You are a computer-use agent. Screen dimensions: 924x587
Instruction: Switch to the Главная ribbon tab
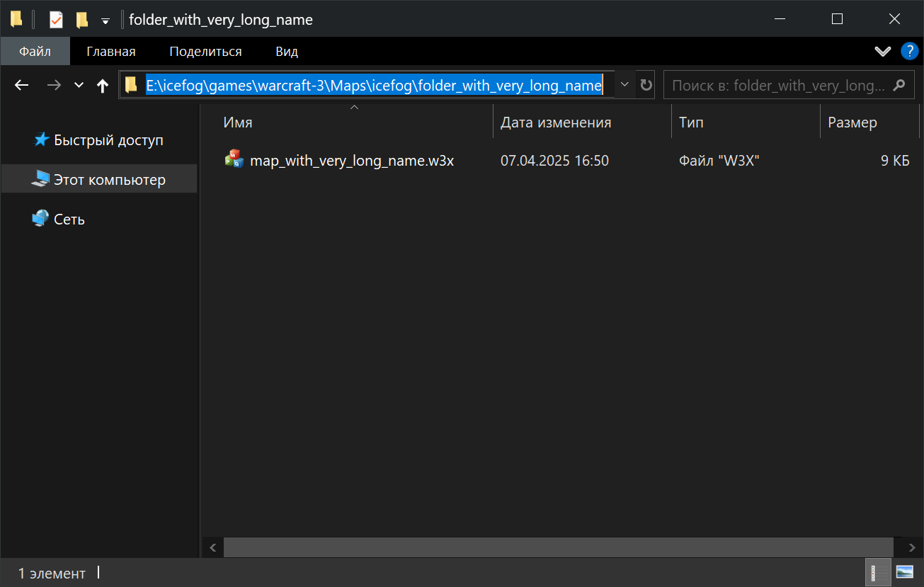111,52
